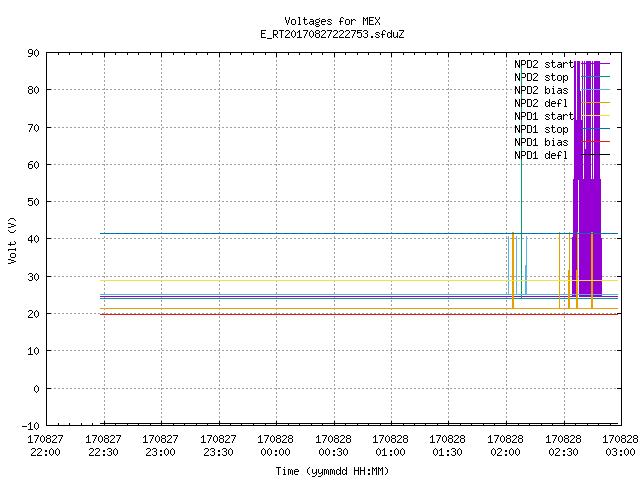Click the y-axis tick label 90
640x480 pixels.
pyautogui.click(x=34, y=53)
